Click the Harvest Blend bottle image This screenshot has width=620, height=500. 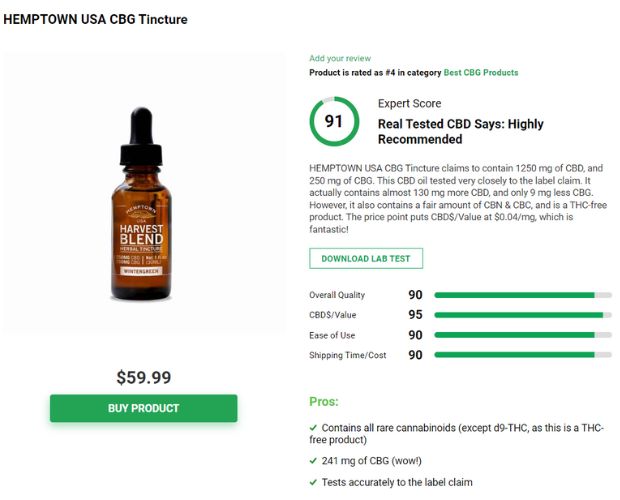[141, 204]
